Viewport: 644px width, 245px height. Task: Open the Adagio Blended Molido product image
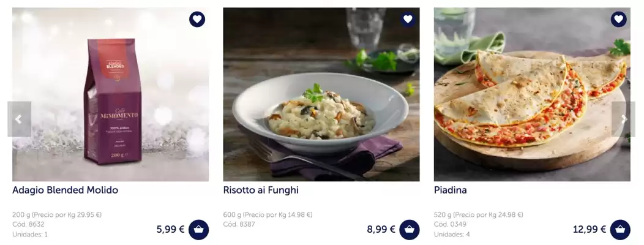(x=110, y=94)
